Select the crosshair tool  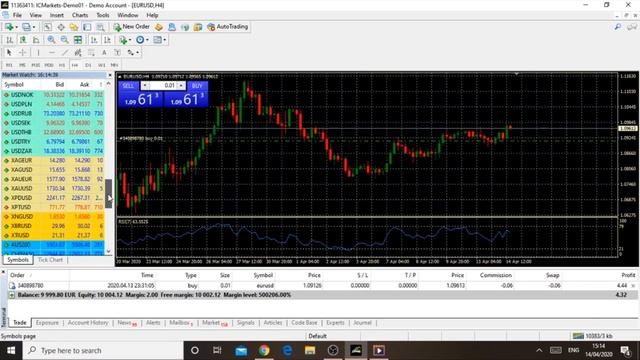[23, 53]
